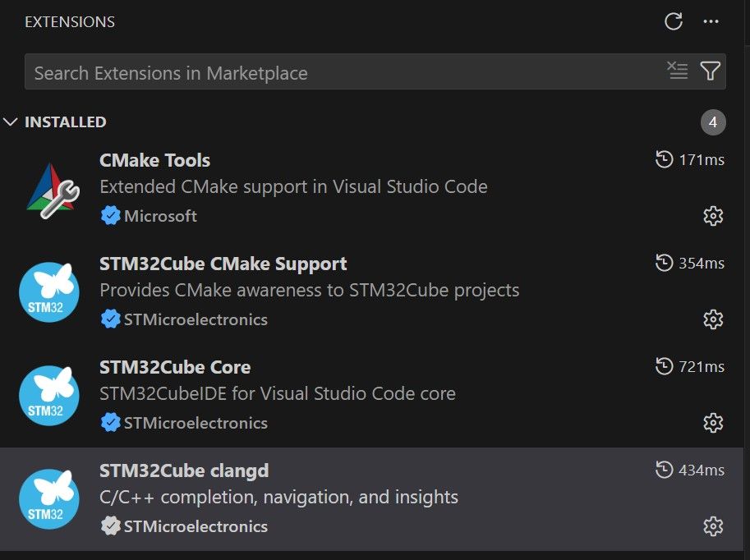The width and height of the screenshot is (750, 560).
Task: Collapse the INSTALLED section chevron
Action: coord(11,122)
